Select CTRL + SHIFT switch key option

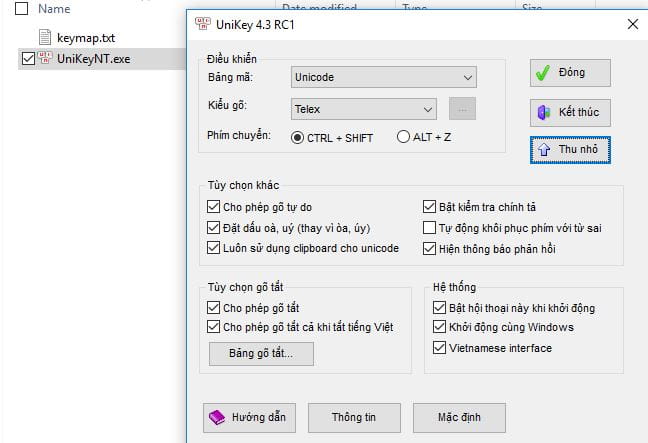297,137
